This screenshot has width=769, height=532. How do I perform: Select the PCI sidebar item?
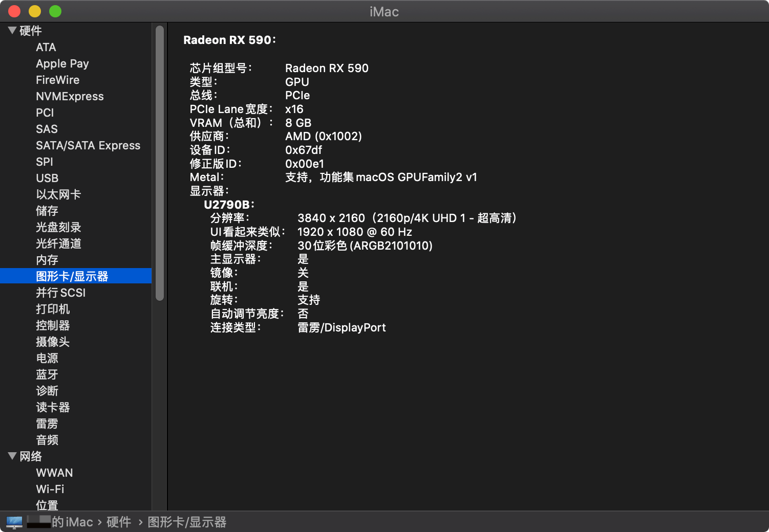tap(45, 113)
